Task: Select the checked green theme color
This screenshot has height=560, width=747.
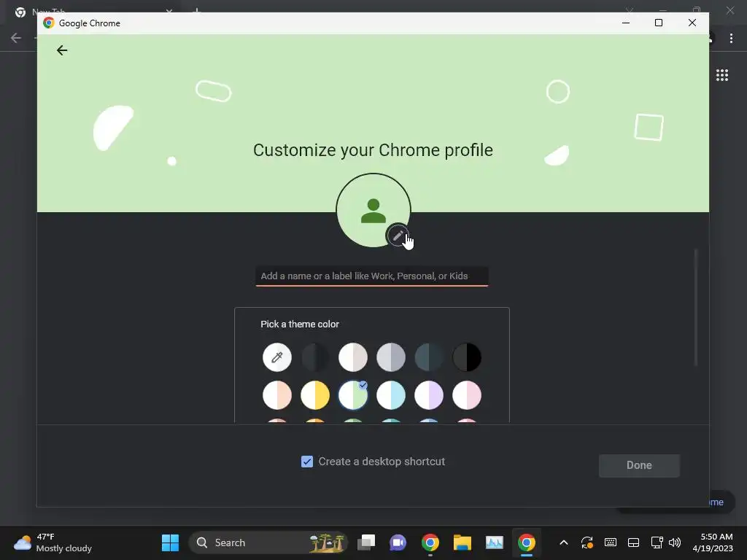Action: coord(353,395)
